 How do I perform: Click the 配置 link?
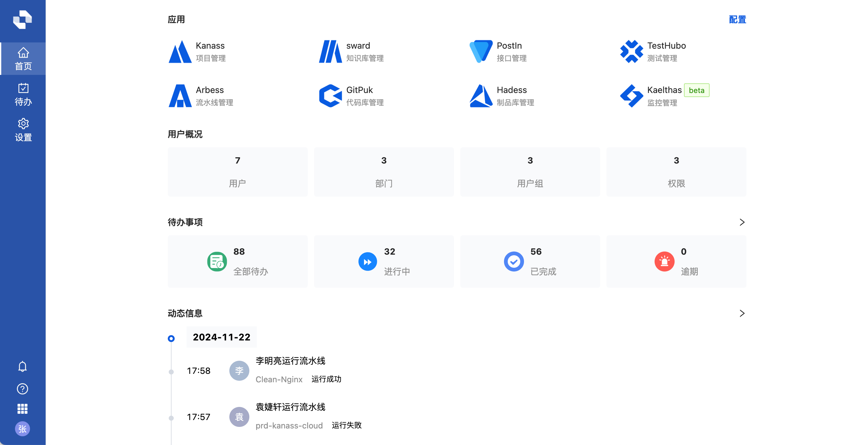(x=737, y=20)
